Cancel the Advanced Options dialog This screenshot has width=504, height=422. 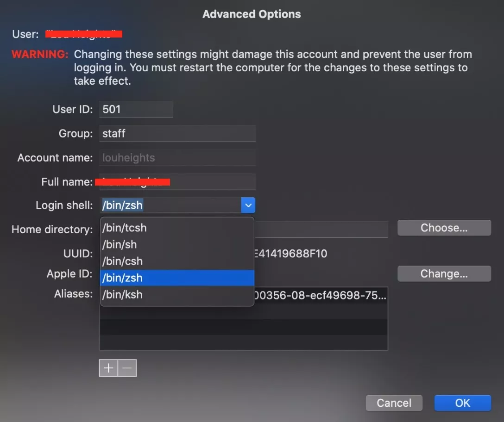coord(394,403)
